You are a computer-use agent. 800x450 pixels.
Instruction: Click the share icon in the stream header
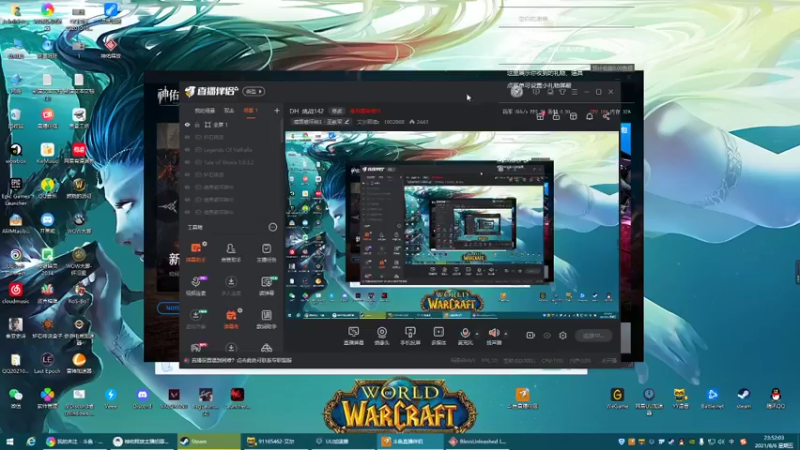[606, 117]
